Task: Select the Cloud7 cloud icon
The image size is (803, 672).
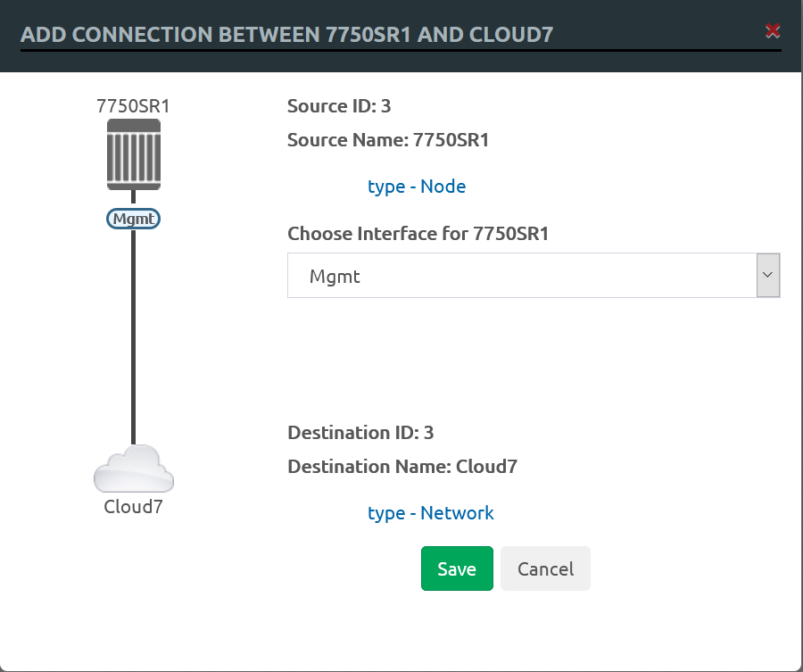Action: pyautogui.click(x=134, y=467)
